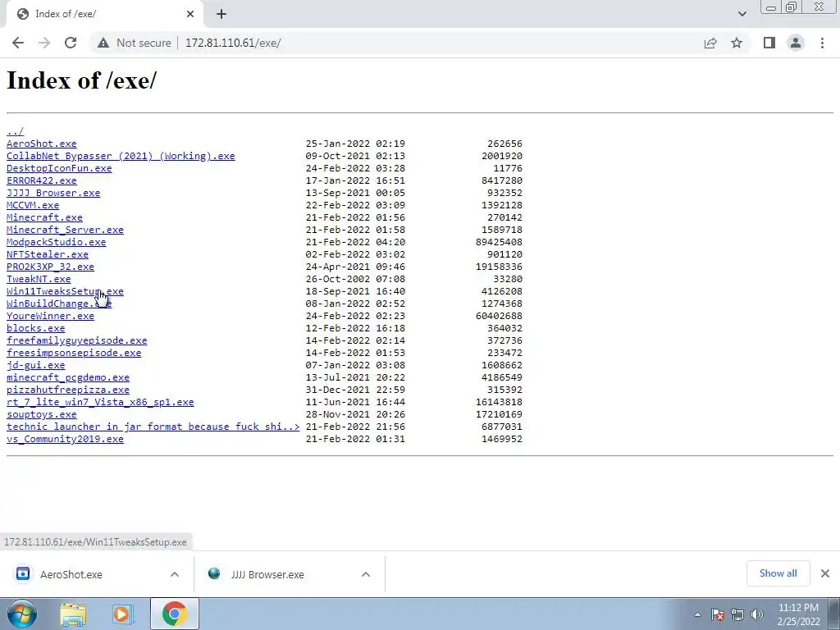
Task: Click the vs_Community2019.exe link
Action: pyautogui.click(x=65, y=440)
